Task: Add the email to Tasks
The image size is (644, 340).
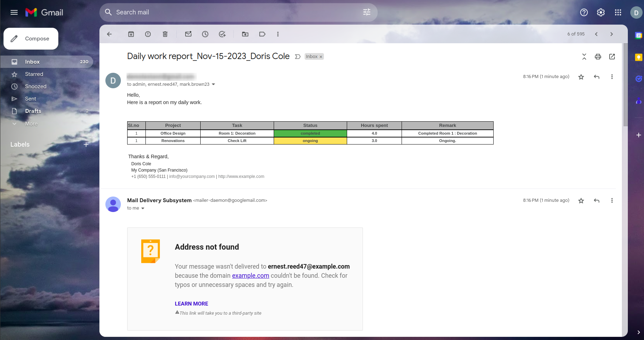Action: pos(222,34)
